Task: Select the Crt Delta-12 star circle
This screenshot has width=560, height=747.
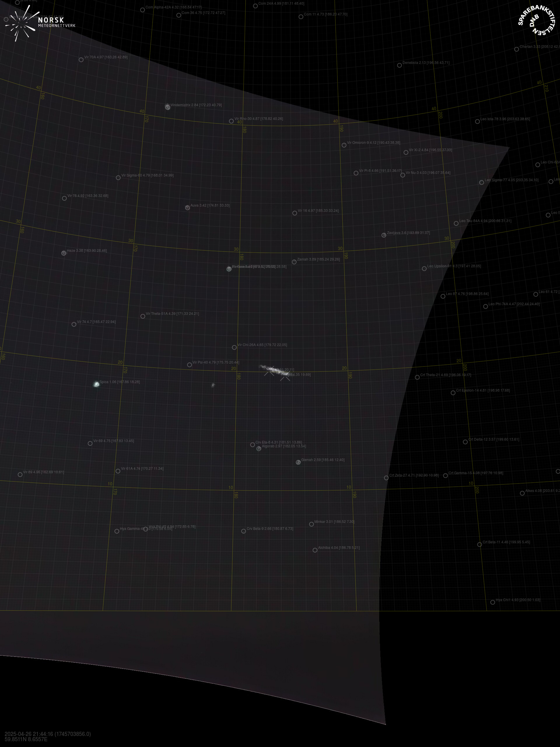Action: [x=465, y=442]
